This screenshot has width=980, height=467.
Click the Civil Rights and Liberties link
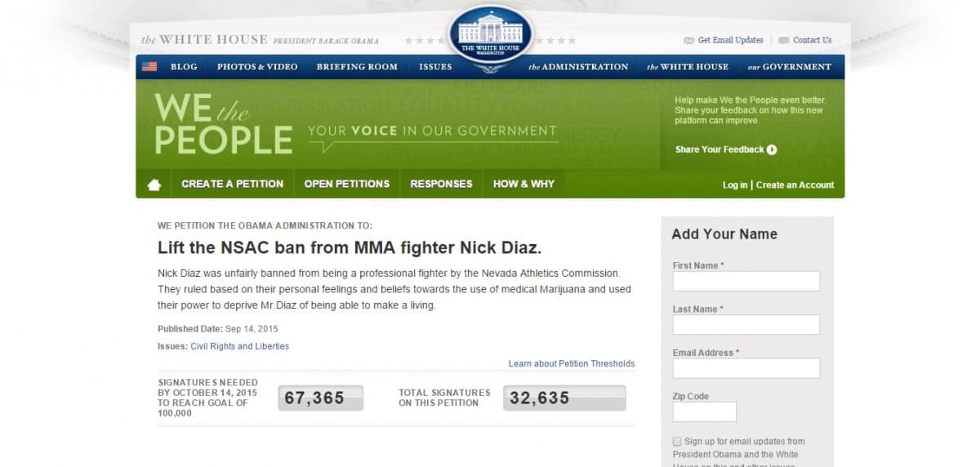coord(240,346)
